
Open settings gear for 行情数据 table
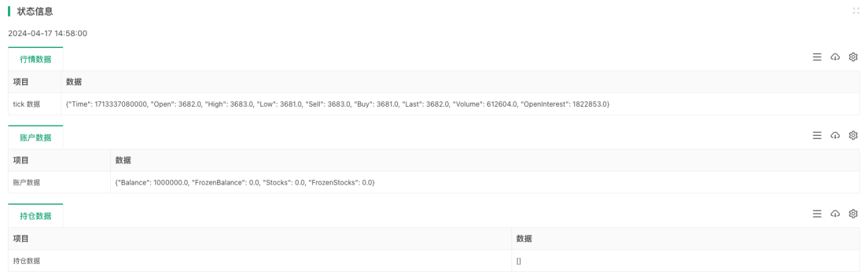[853, 57]
